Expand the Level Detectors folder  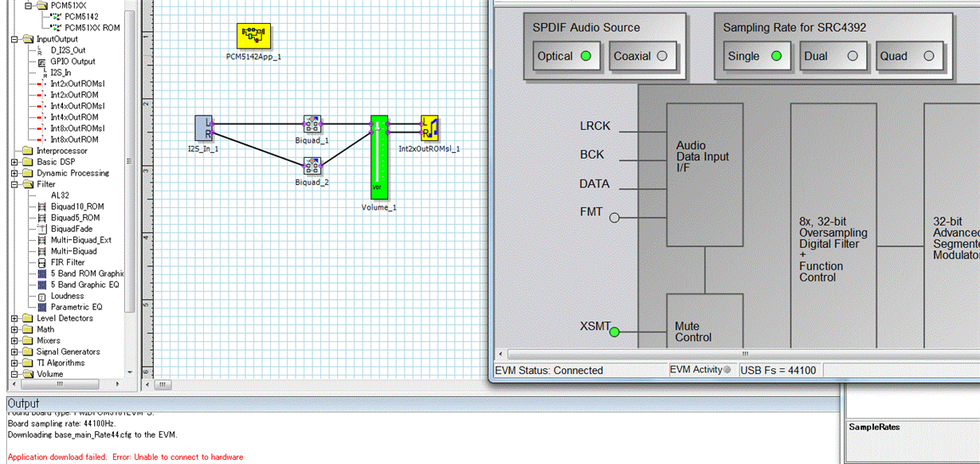coord(15,318)
